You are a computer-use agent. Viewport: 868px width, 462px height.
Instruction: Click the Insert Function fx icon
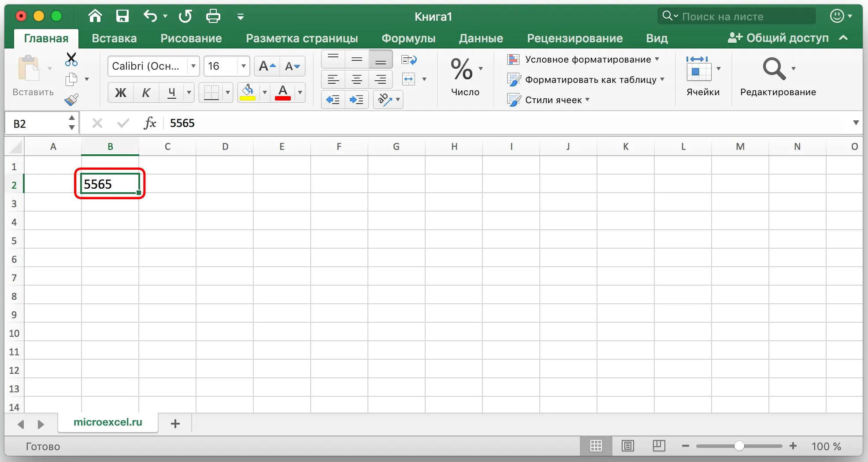pyautogui.click(x=150, y=123)
